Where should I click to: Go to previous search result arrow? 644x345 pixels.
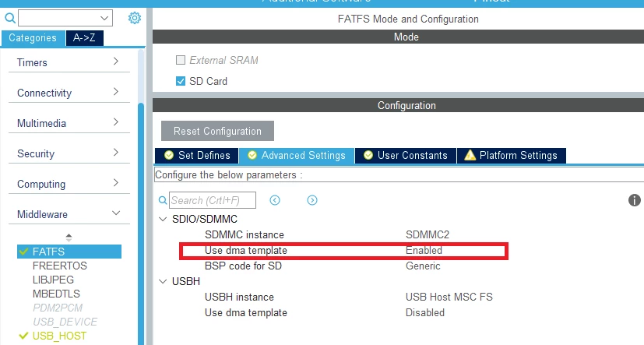275,200
